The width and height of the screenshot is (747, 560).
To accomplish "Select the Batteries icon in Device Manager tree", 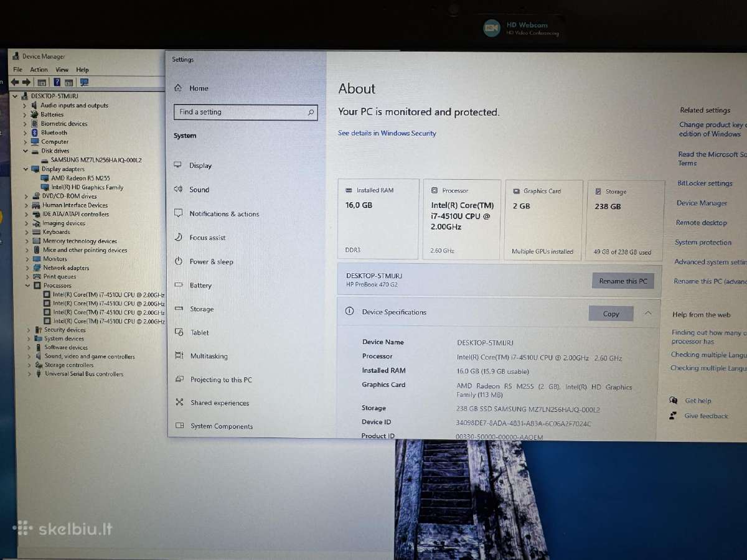I will [34, 114].
